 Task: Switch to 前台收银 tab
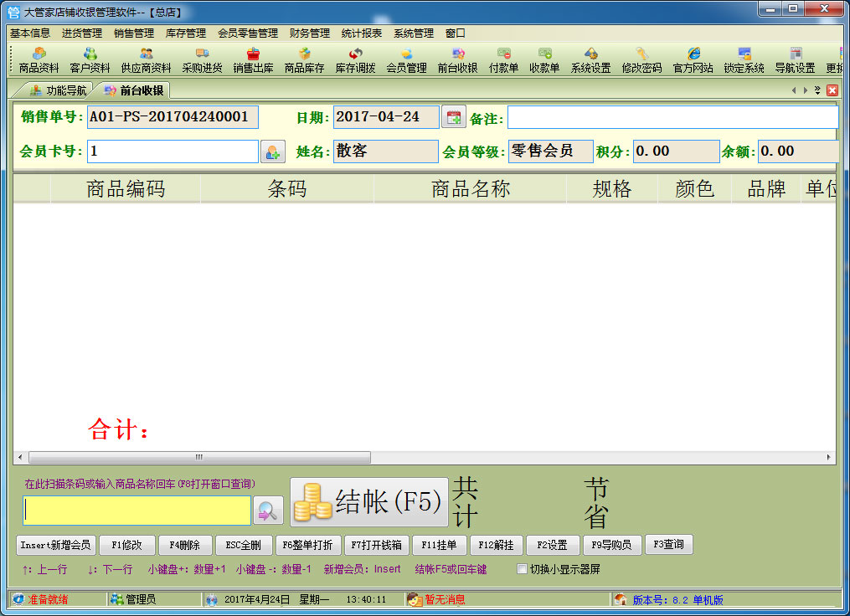pos(133,90)
